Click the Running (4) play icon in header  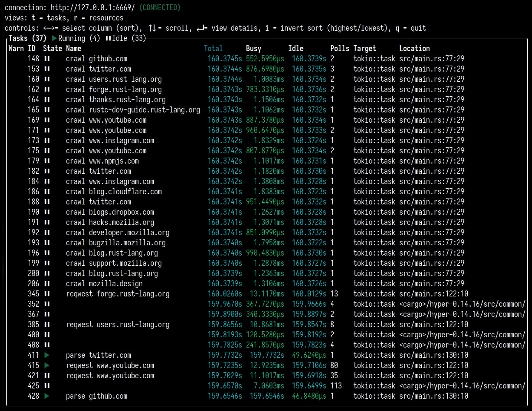click(x=54, y=38)
